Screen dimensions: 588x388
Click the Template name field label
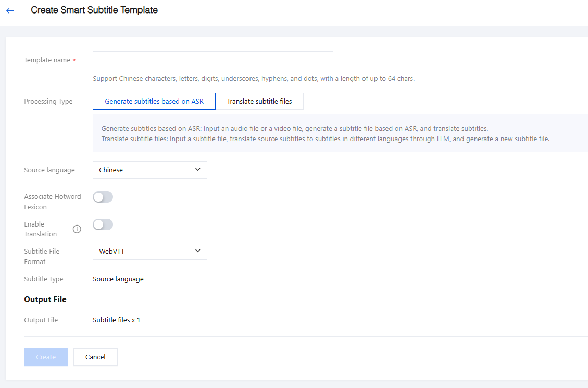[x=47, y=60]
